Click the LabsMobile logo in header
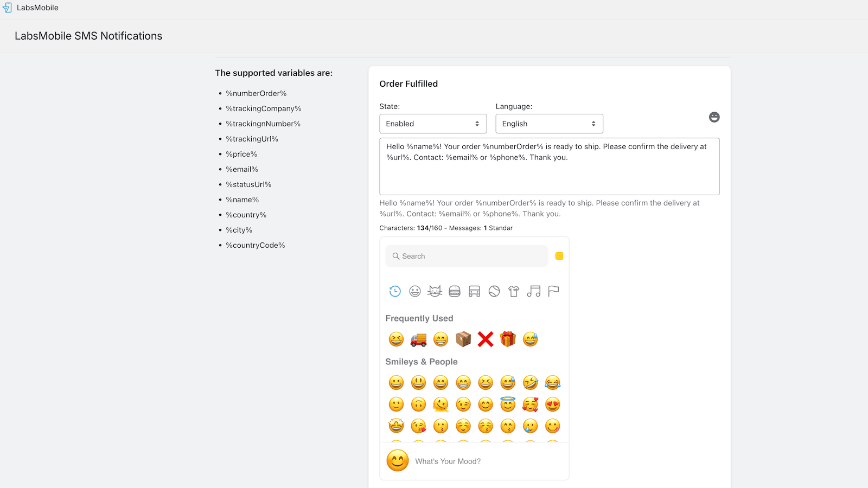 click(x=7, y=8)
